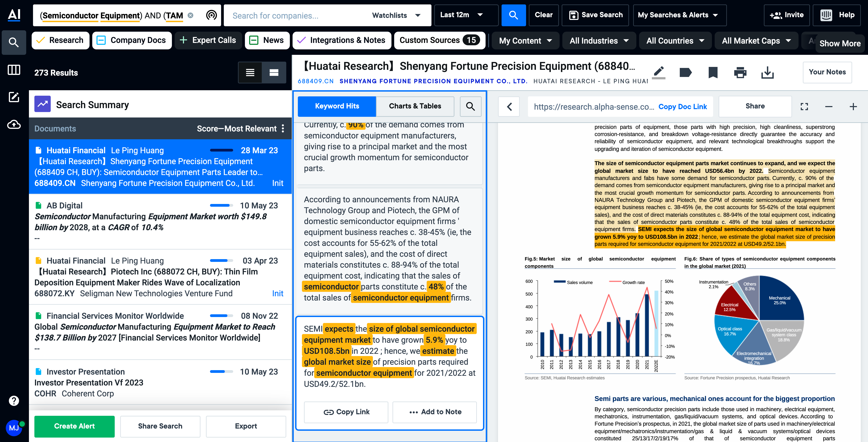Image resolution: width=868 pixels, height=442 pixels.
Task: Open the notebook edit sidebar icon
Action: click(x=14, y=97)
